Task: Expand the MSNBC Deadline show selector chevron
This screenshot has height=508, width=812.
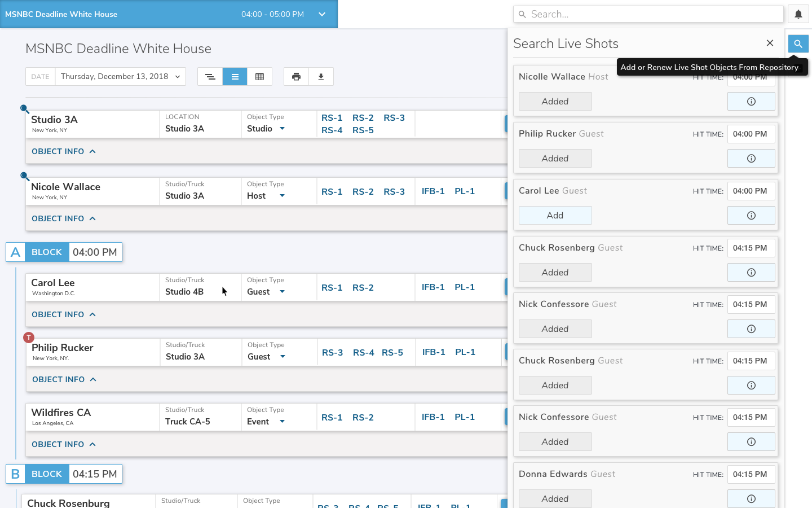Action: pos(322,14)
